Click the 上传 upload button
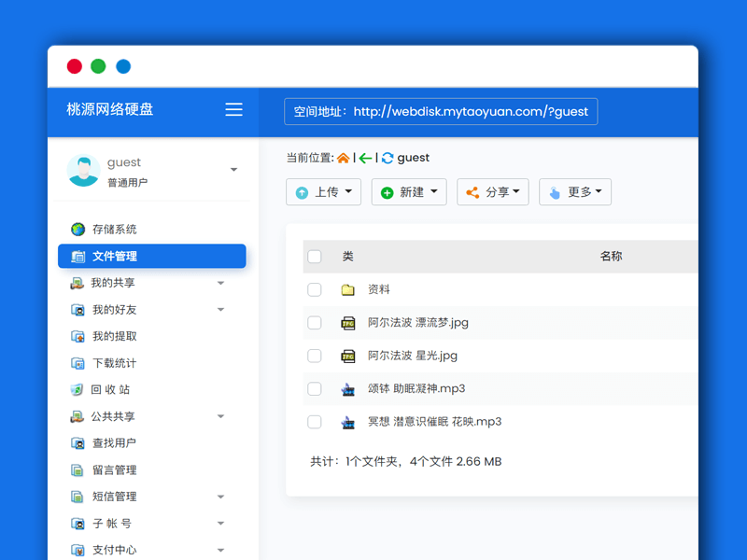 (x=323, y=191)
